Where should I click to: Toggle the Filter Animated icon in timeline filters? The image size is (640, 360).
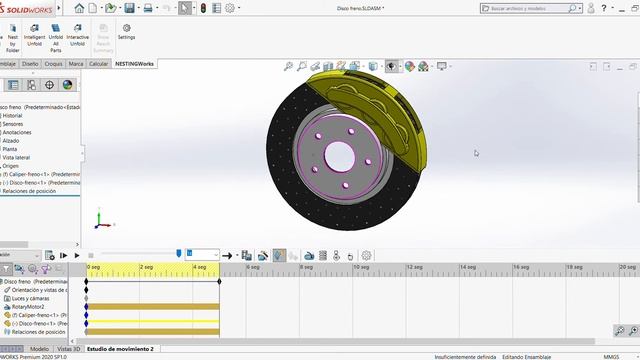19,269
